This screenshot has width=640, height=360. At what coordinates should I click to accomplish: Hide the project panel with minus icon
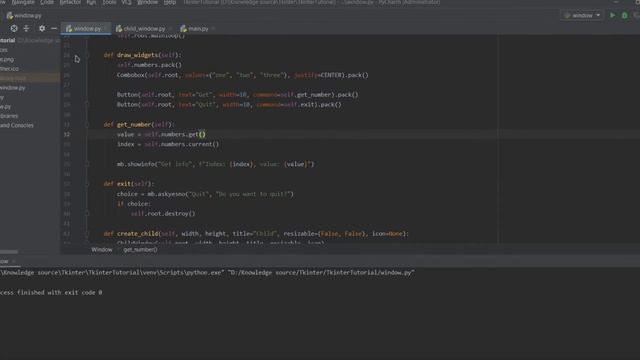[x=54, y=29]
